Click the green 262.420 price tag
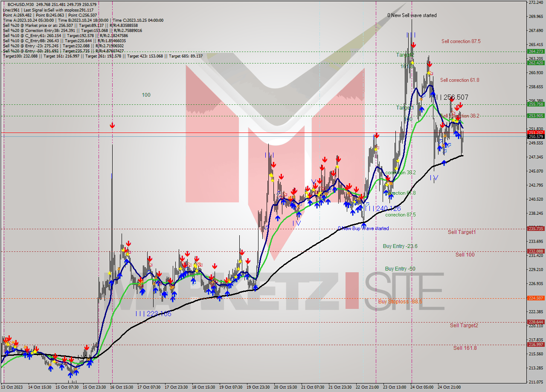Screen dimensions: 546x392 point(536,63)
